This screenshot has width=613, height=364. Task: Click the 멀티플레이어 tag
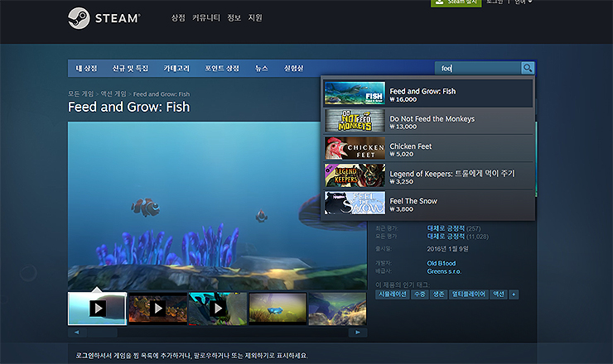[468, 294]
